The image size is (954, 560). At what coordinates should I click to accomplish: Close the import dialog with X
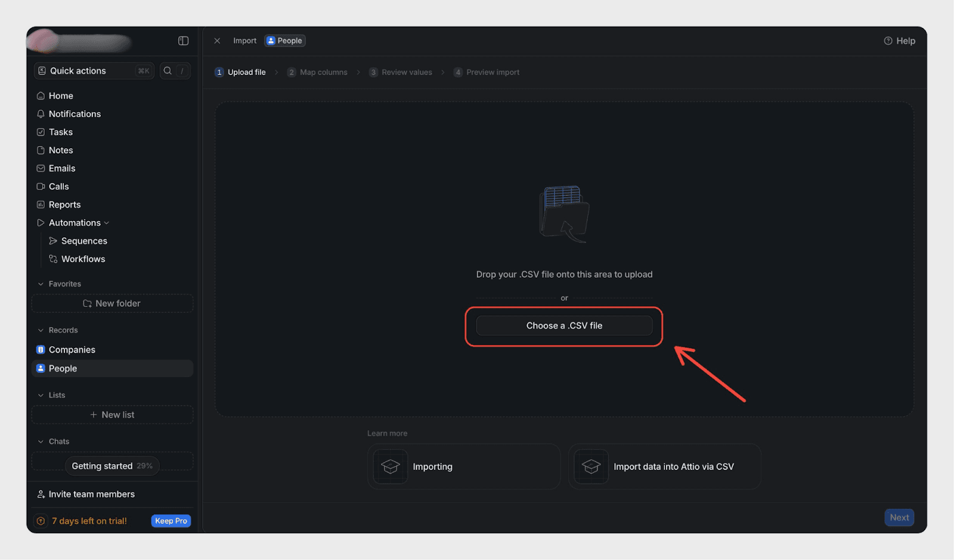[217, 41]
